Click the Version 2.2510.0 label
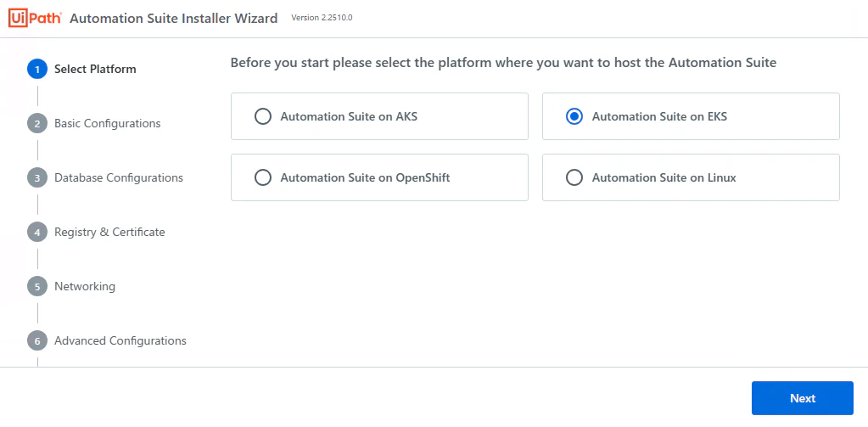This screenshot has height=427, width=868. (x=322, y=18)
